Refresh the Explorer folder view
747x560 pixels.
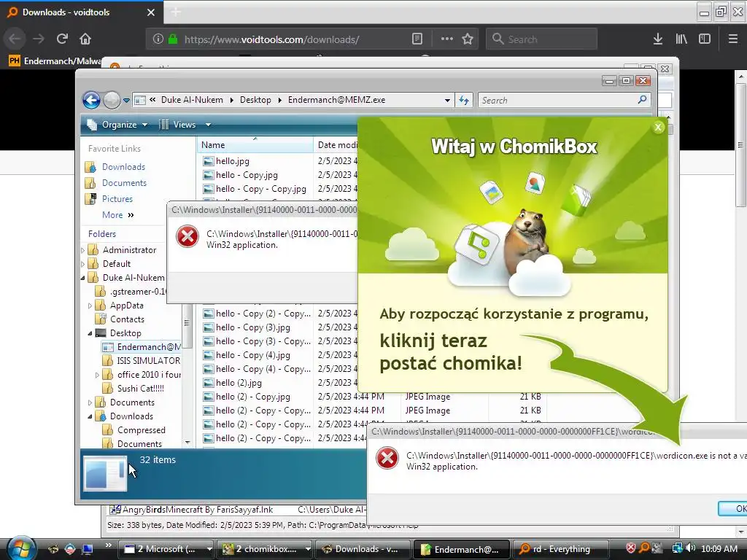pos(464,100)
